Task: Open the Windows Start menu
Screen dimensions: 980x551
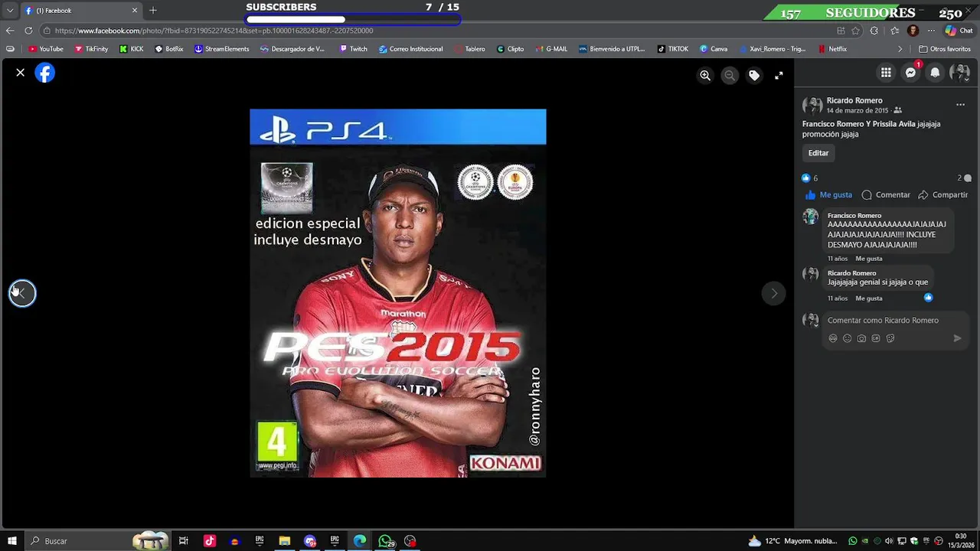Action: (x=12, y=541)
